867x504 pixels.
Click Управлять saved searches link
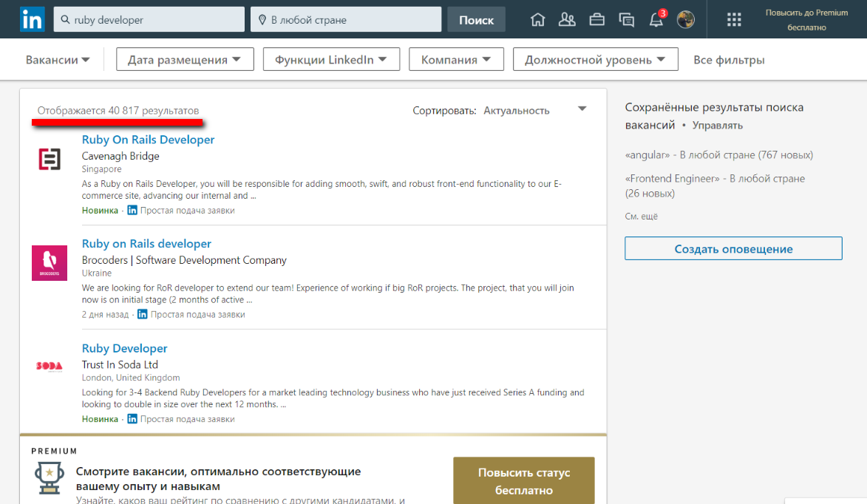tap(717, 126)
